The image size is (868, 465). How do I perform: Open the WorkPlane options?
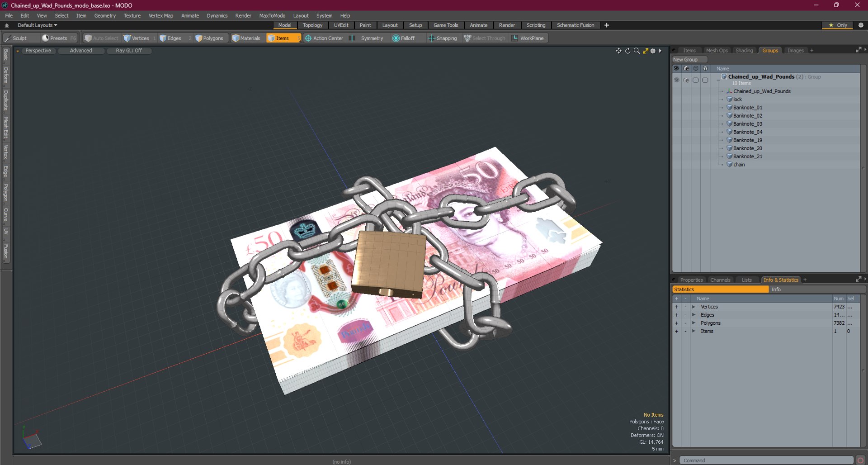click(x=528, y=38)
